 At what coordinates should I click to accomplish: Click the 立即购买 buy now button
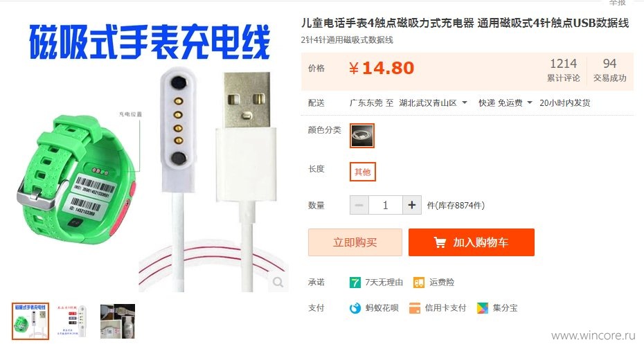point(355,242)
